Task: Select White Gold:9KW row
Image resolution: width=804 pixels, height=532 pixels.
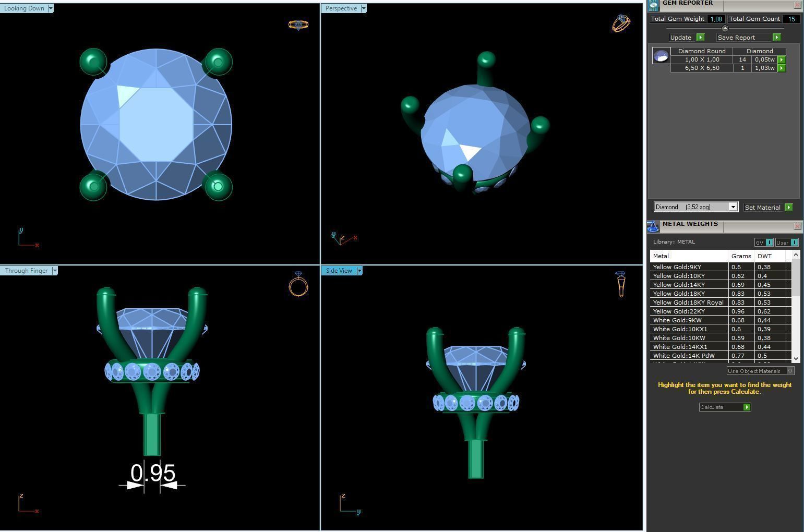Action: point(721,320)
